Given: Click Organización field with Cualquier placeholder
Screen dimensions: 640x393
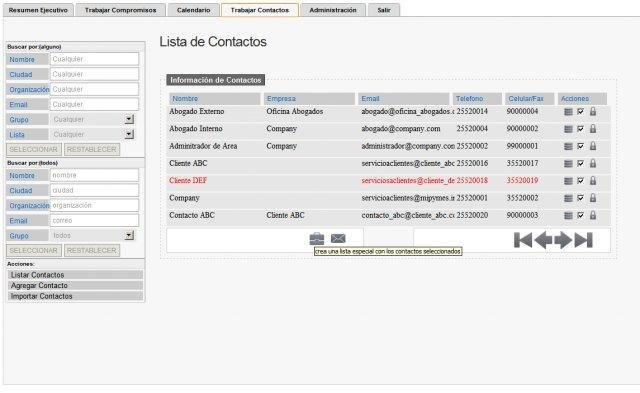Looking at the screenshot, I should pyautogui.click(x=94, y=89).
